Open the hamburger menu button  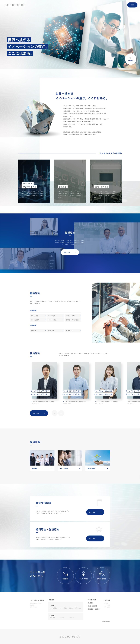pos(132,5)
